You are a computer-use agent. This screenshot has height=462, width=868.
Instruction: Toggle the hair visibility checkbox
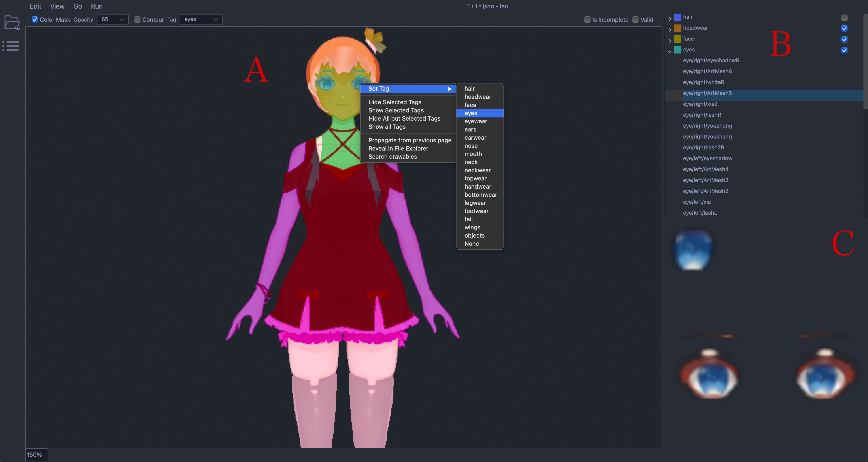[844, 17]
